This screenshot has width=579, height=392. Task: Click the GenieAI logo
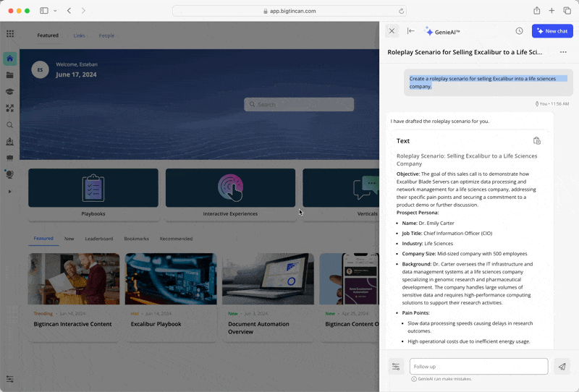(442, 32)
